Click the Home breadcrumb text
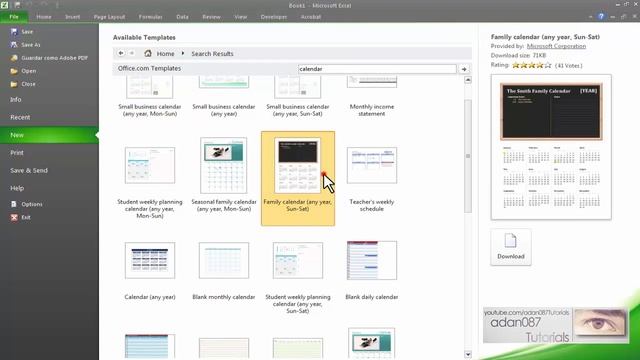The image size is (640, 360). pyautogui.click(x=165, y=53)
